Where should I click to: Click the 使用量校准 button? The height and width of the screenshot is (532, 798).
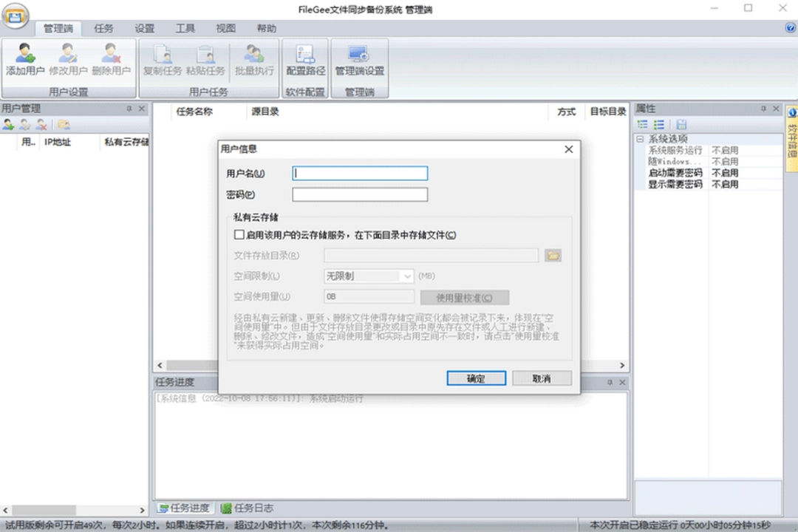464,298
